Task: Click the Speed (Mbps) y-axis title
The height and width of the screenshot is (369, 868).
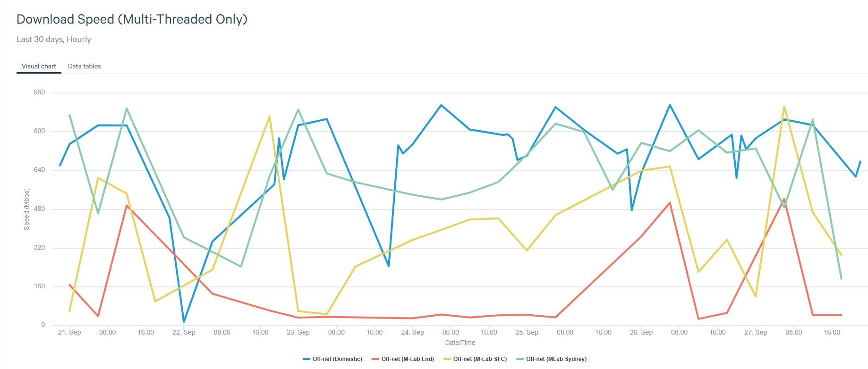Action: 27,209
